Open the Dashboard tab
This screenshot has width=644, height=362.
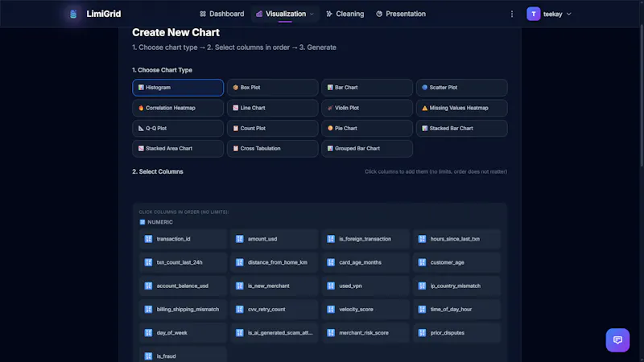point(222,14)
